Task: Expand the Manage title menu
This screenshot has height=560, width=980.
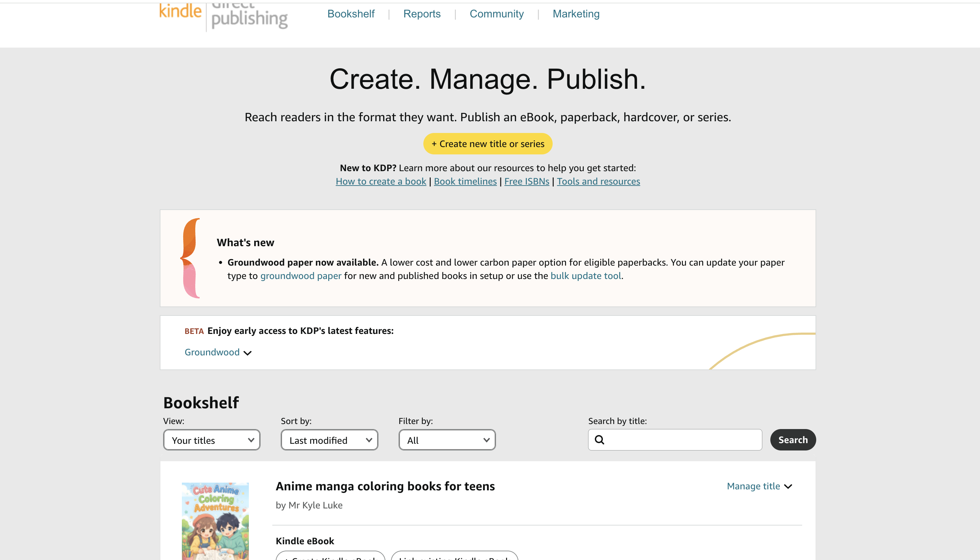Action: coord(759,486)
